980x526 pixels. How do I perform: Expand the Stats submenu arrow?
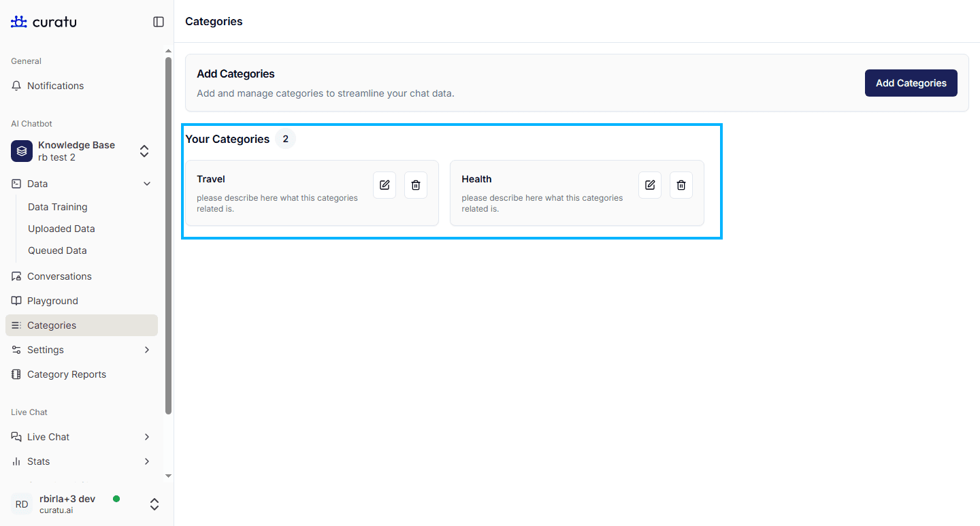tap(147, 461)
